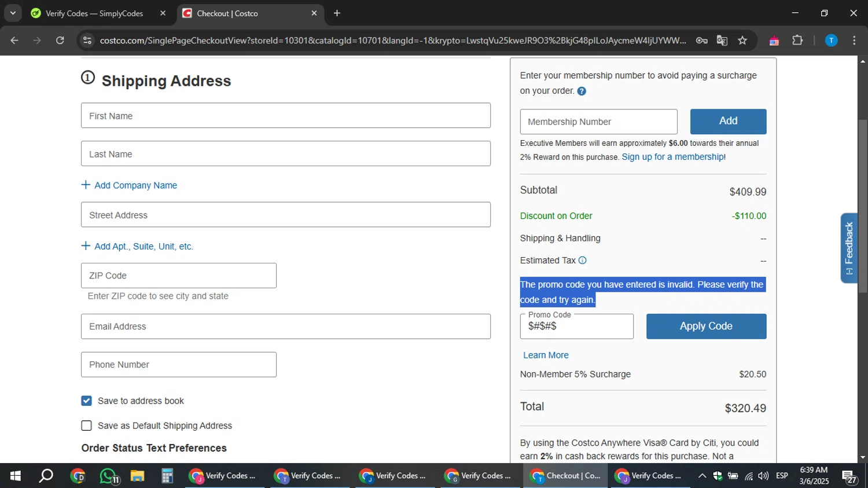Screen dimensions: 868x488
Task: Click the network Wi-Fi tray icon
Action: coord(749,476)
